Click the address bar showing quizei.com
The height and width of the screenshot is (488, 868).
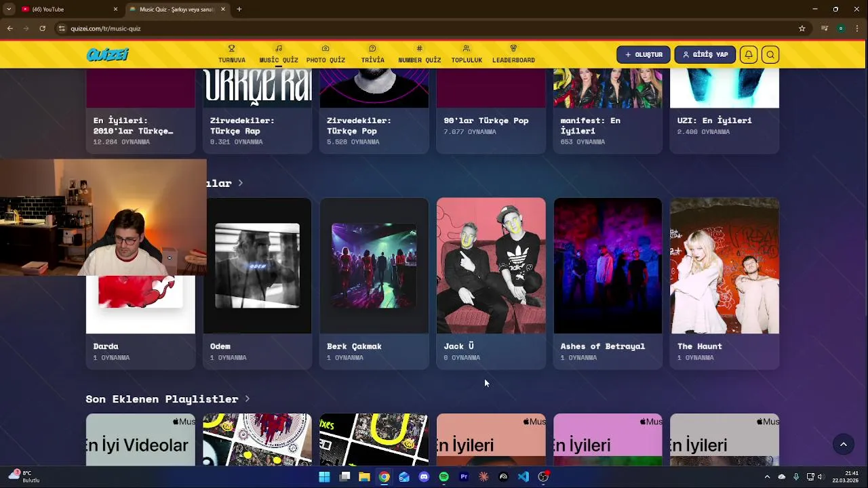click(x=431, y=28)
